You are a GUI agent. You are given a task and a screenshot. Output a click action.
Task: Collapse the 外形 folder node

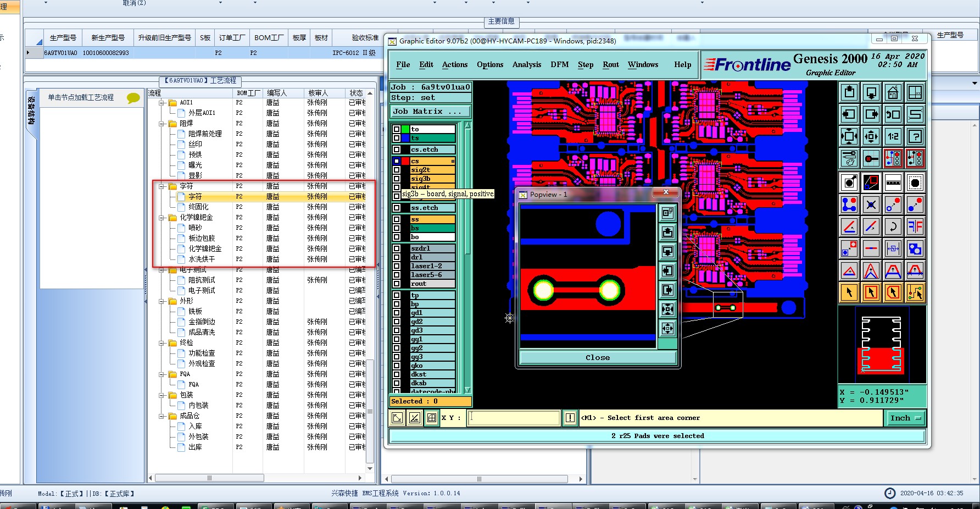162,301
